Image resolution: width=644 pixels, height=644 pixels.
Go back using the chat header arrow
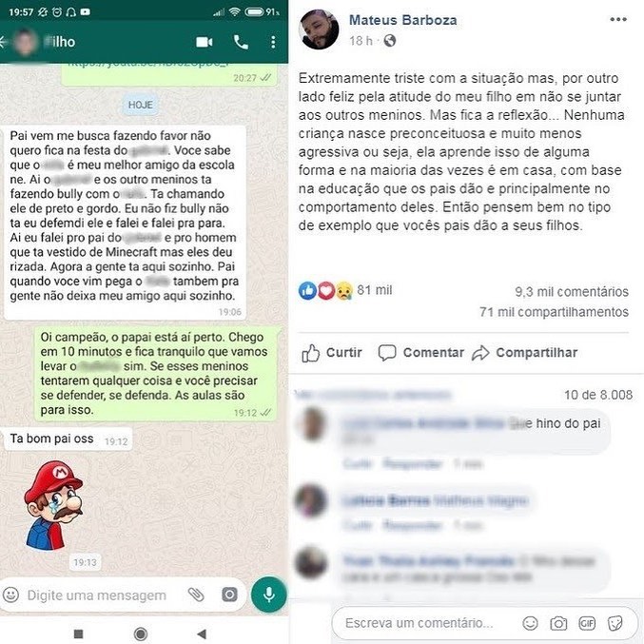[x=3, y=42]
